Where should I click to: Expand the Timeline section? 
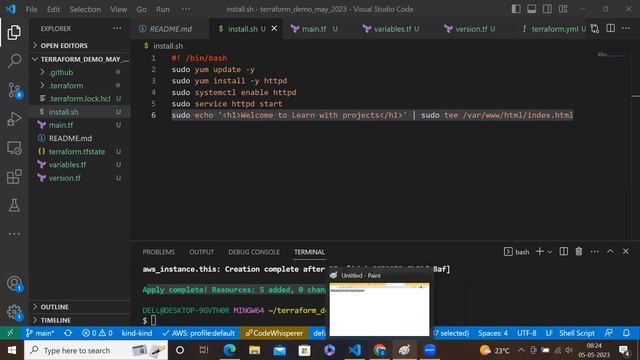(x=81, y=320)
